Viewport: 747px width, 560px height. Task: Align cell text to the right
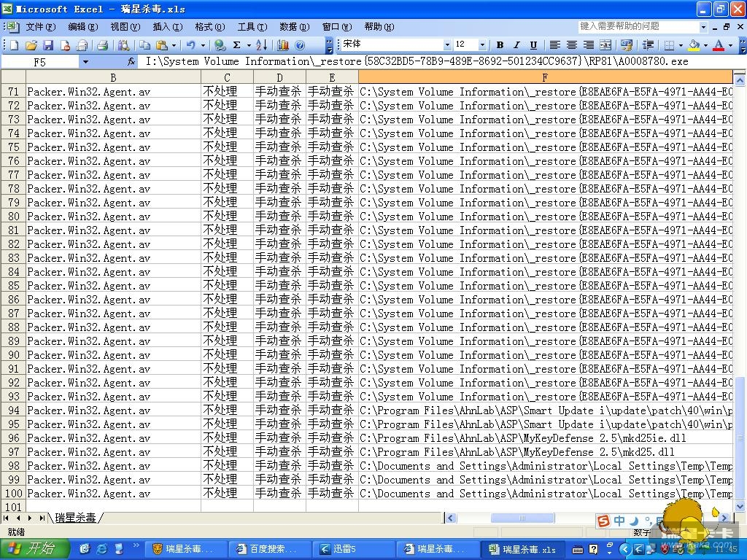[x=589, y=45]
